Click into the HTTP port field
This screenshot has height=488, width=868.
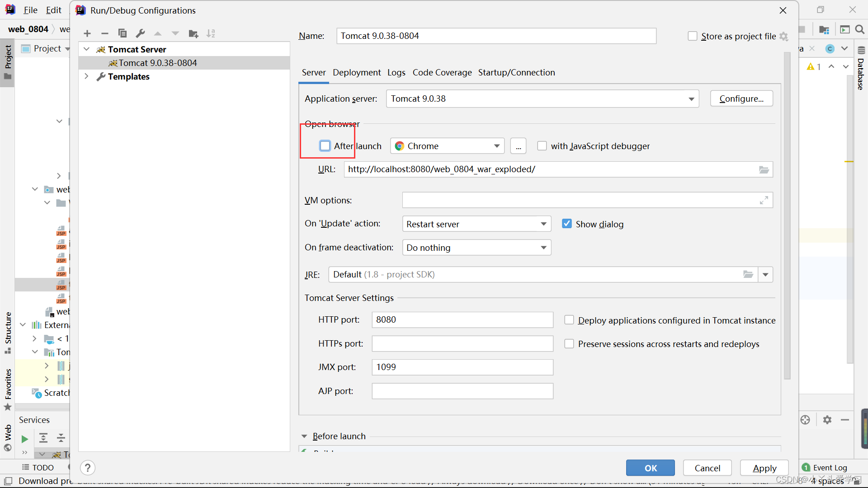(462, 319)
